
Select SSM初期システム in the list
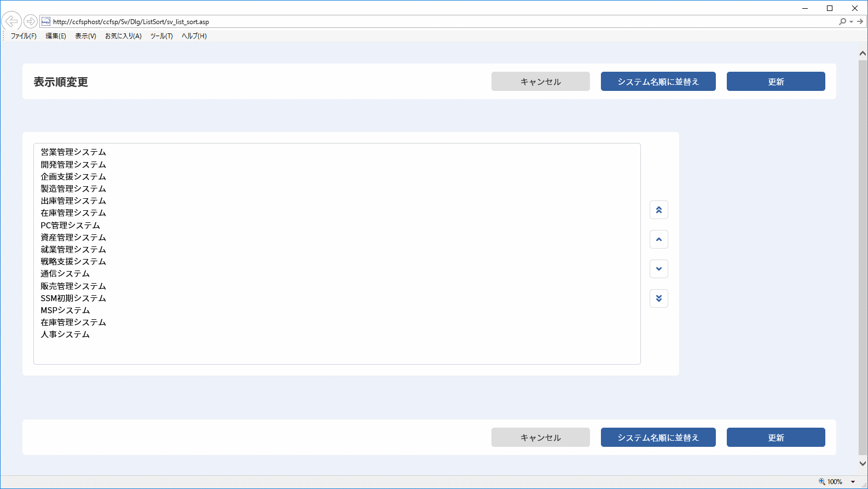click(73, 298)
